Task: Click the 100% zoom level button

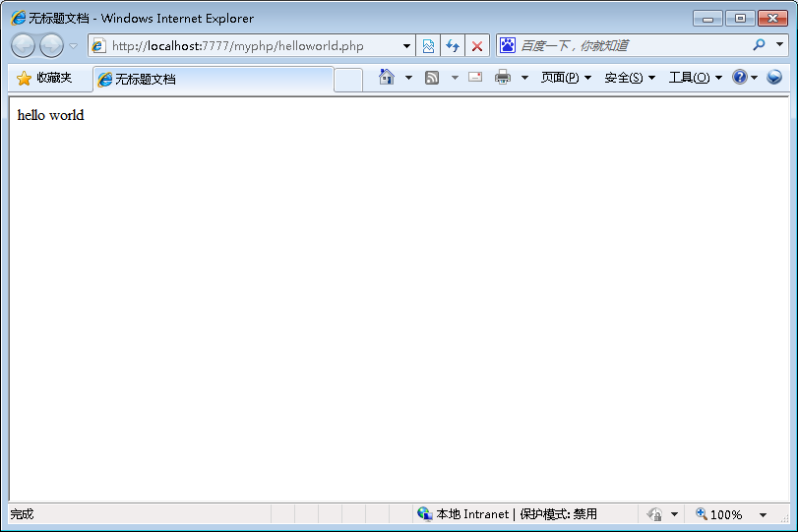Action: click(719, 514)
